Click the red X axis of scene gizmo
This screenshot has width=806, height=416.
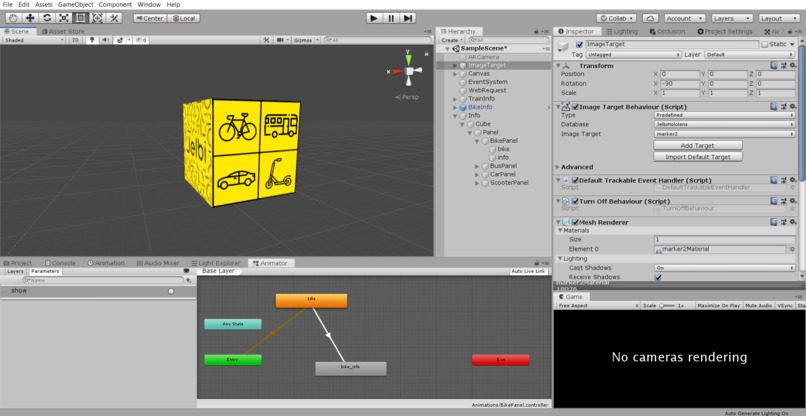(x=396, y=71)
